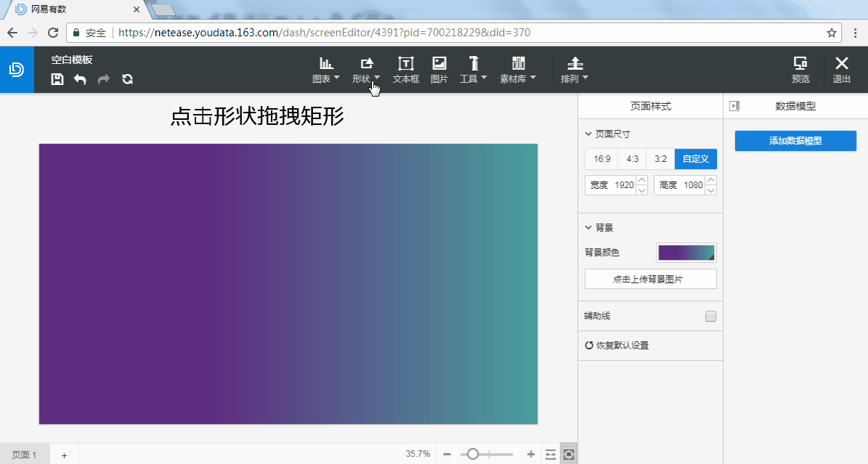Image resolution: width=868 pixels, height=464 pixels.
Task: Open a new browser tab
Action: point(163,9)
